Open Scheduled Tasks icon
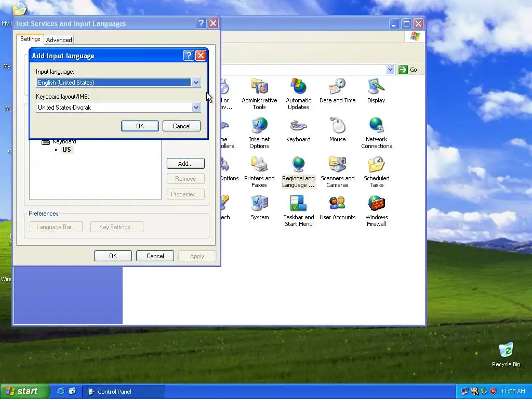Viewport: 532px width, 399px height. point(376,171)
